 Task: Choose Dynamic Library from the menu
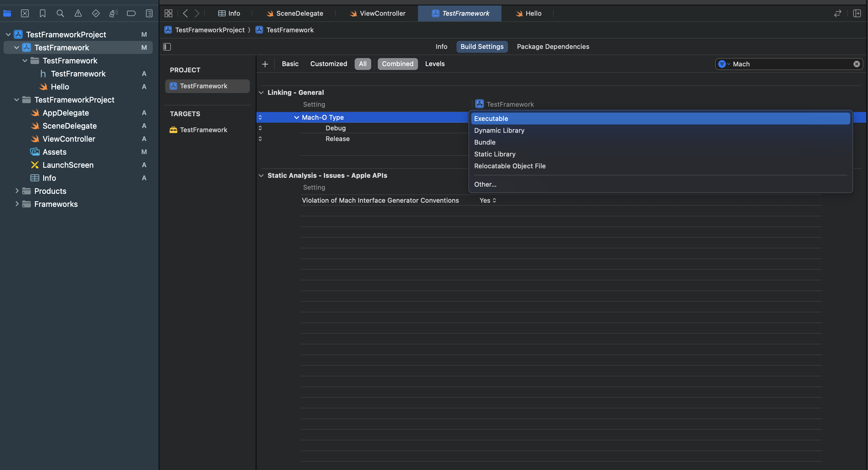click(660, 131)
